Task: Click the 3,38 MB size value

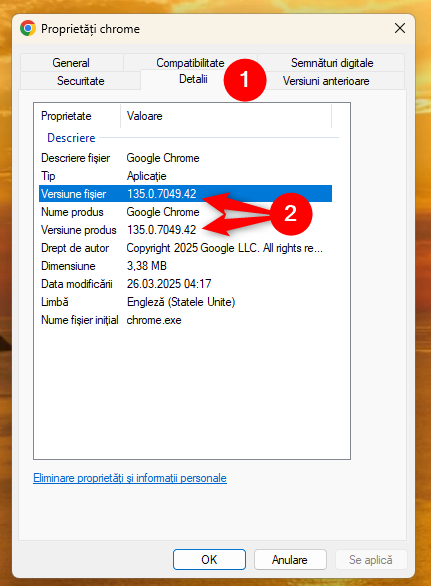Action: click(x=147, y=266)
